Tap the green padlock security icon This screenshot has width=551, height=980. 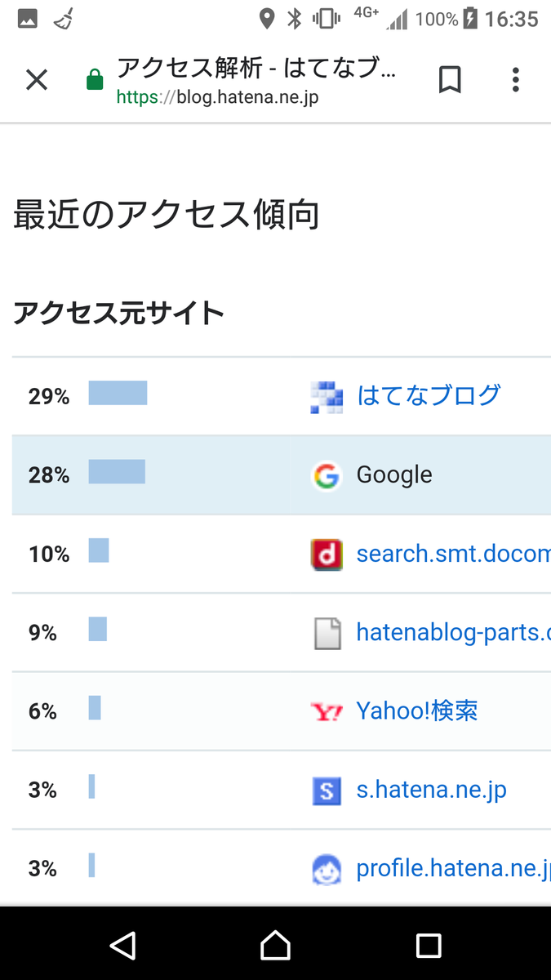click(x=95, y=80)
